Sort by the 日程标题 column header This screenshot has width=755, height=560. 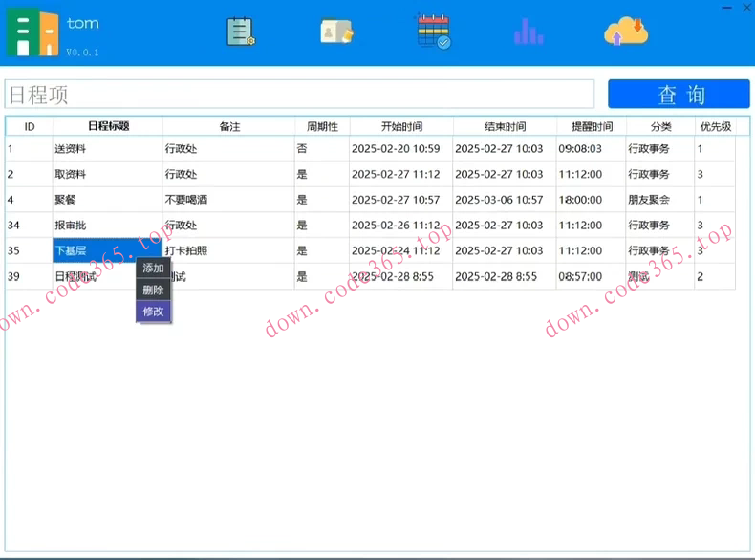108,126
